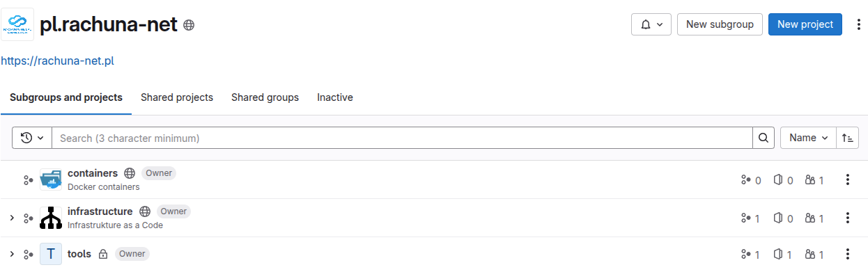Expand the infrastructure subgroup chevron
Viewport: 868px width, 272px height.
pos(12,218)
